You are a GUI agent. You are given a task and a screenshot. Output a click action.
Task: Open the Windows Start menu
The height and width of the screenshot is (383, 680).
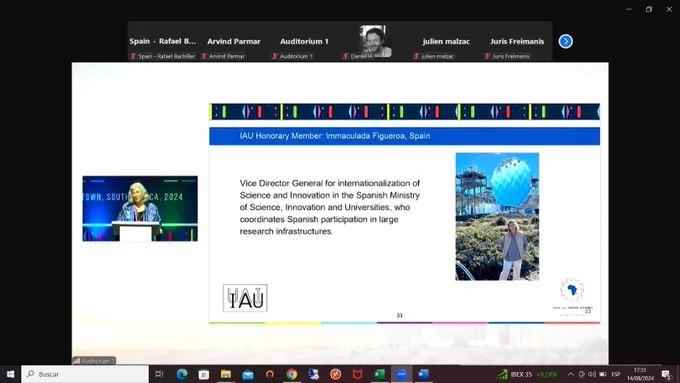(x=10, y=374)
